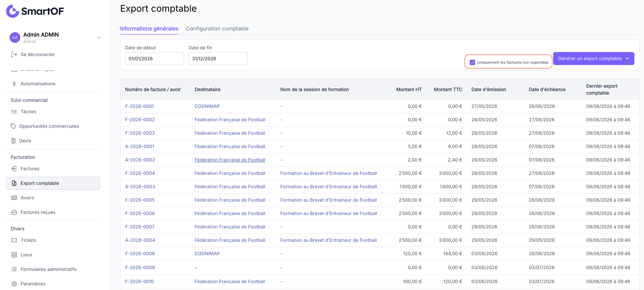Click the Tâches checklist icon
The height and width of the screenshot is (290, 644).
pyautogui.click(x=14, y=112)
